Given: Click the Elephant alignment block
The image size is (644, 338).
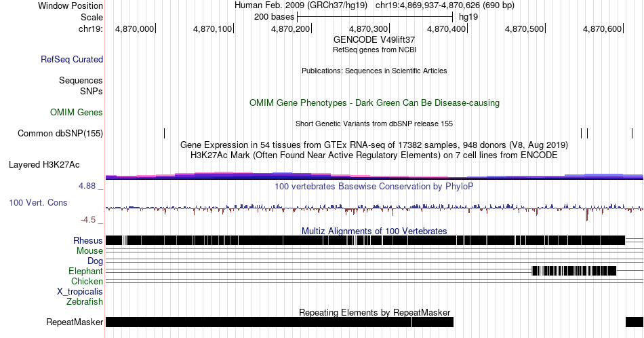Looking at the screenshot, I should click(x=574, y=271).
